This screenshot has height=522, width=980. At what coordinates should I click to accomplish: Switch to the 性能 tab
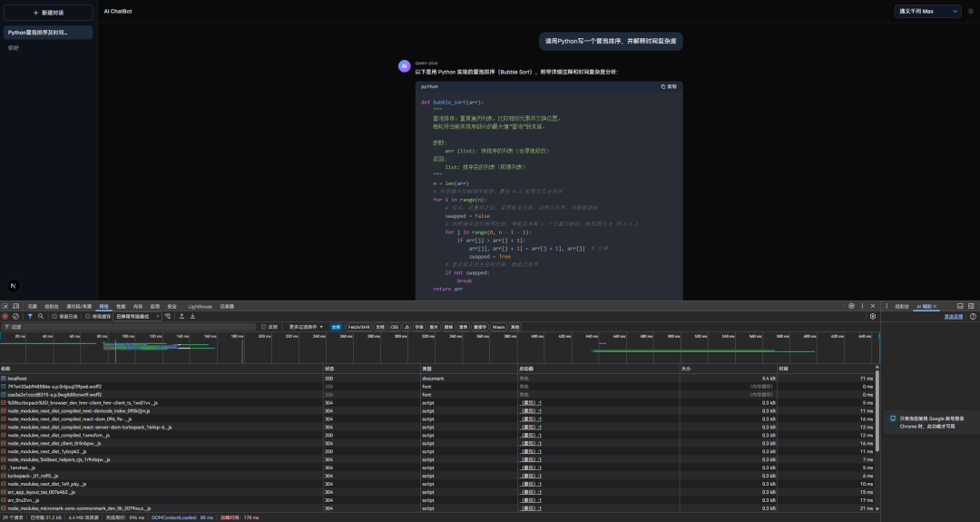[x=121, y=306]
